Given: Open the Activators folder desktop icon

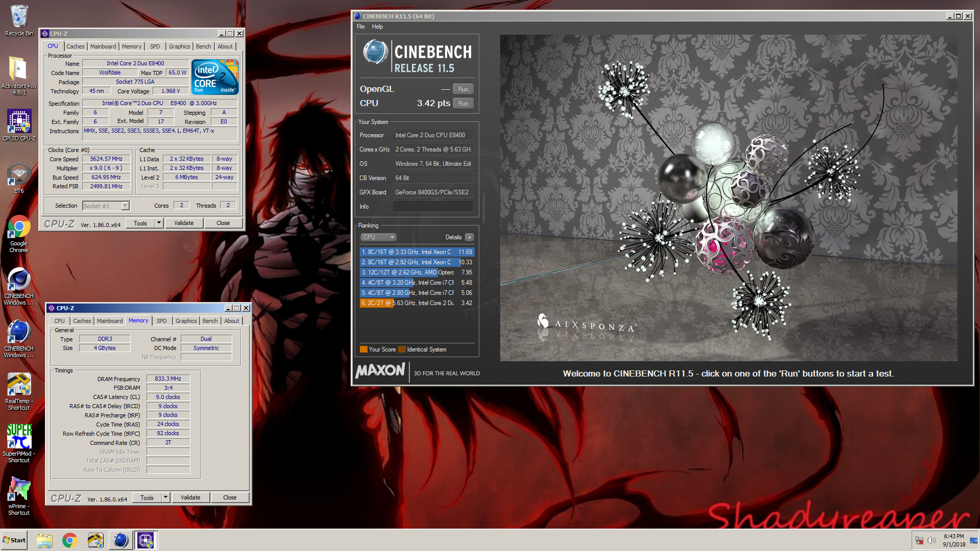Looking at the screenshot, I should pos(19,75).
